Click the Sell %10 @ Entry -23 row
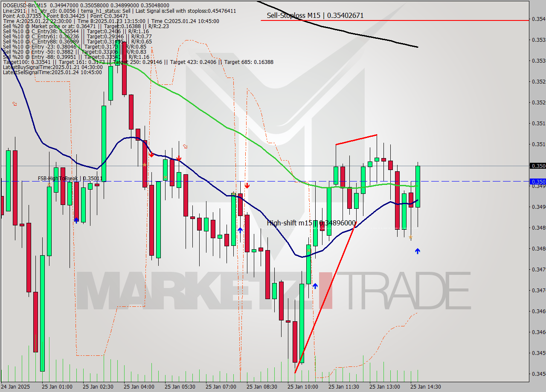Screen dimensions: 546x392 point(74,46)
